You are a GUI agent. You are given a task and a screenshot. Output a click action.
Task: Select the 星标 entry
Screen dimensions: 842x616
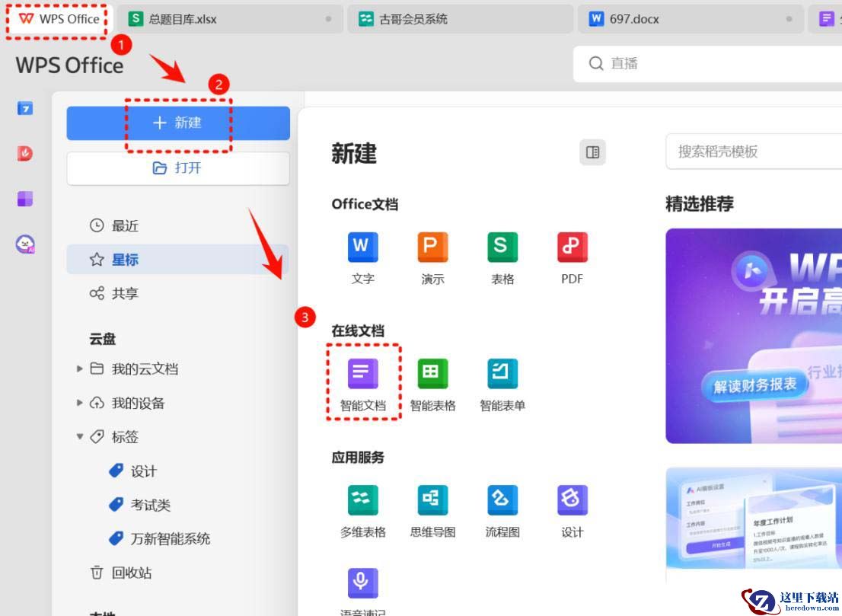click(178, 260)
